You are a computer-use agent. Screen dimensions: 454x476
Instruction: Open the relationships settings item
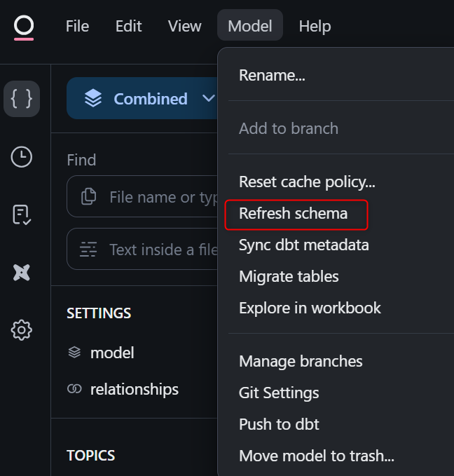(x=134, y=389)
